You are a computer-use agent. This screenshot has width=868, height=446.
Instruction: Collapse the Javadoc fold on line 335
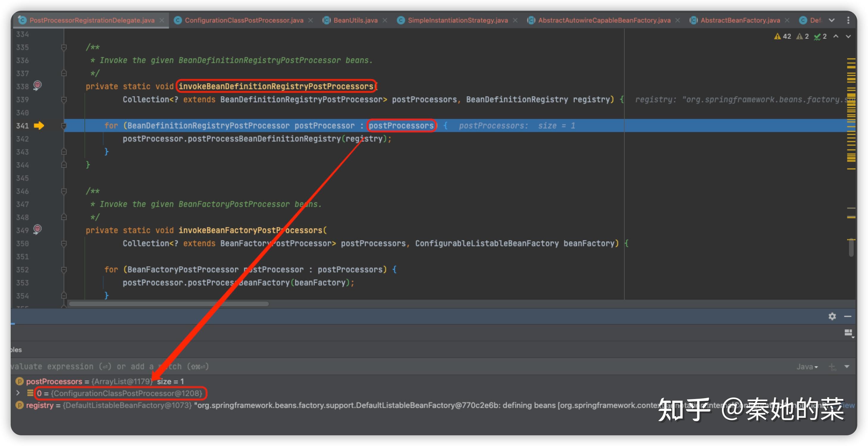point(64,47)
